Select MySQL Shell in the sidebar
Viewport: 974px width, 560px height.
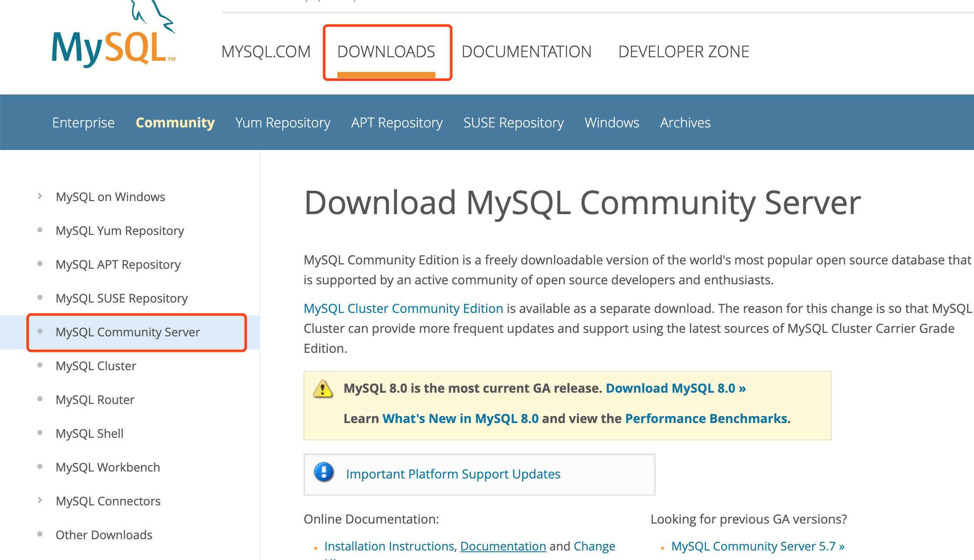[89, 433]
